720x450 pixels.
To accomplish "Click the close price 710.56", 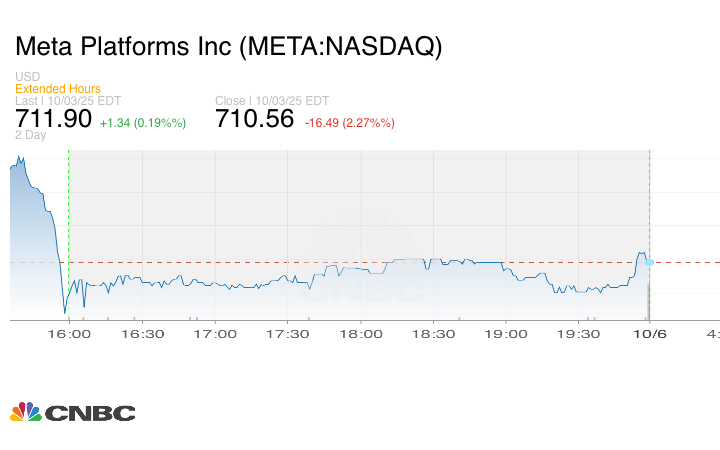I will pos(255,119).
